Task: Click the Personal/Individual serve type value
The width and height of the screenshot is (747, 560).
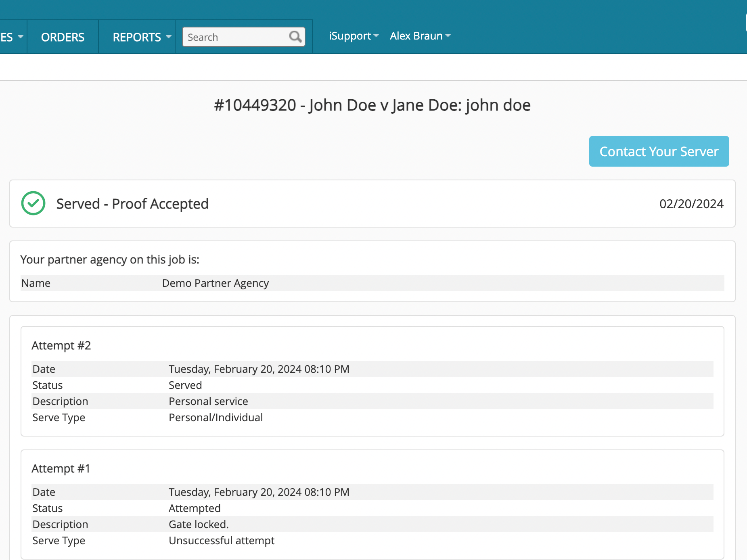Action: point(216,418)
